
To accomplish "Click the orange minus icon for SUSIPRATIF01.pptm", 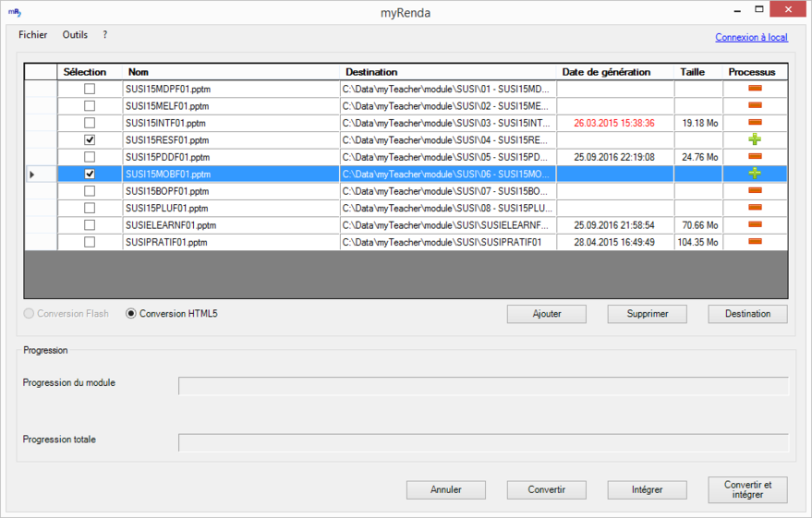I will pos(754,242).
